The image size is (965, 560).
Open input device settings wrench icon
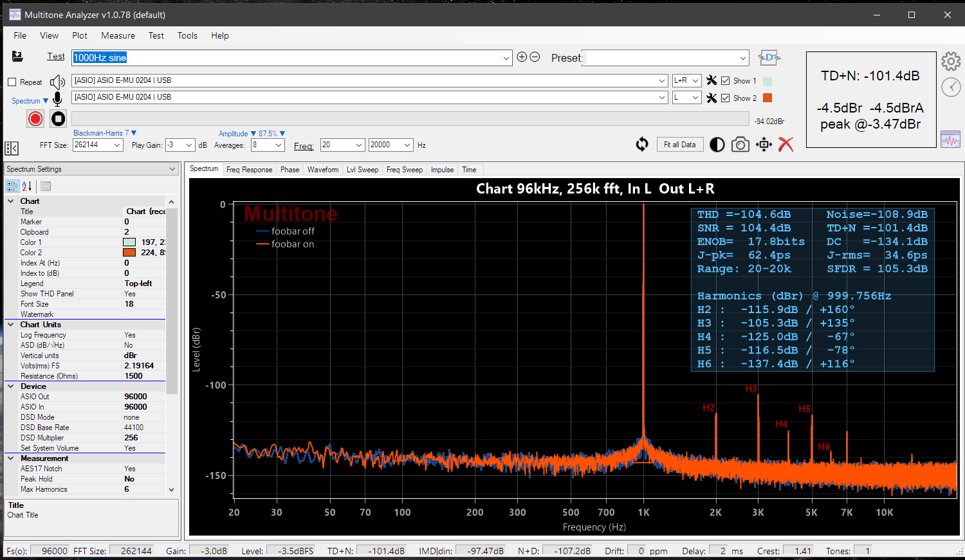click(712, 98)
